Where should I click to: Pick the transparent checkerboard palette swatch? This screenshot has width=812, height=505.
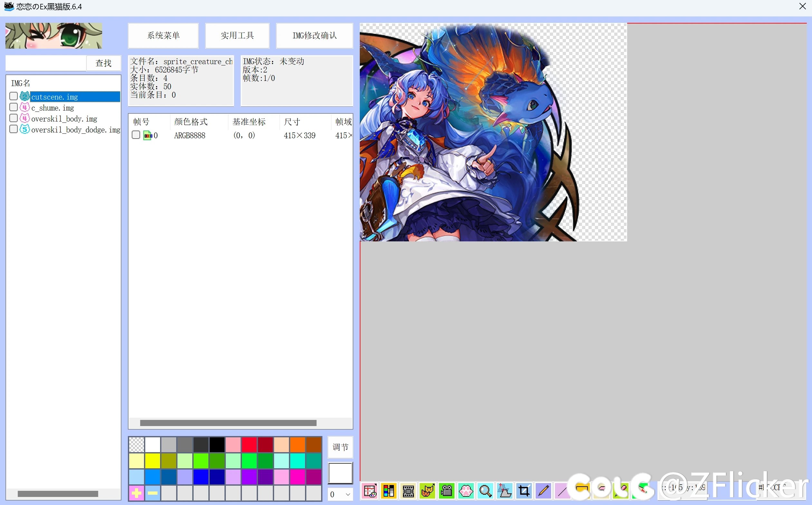pyautogui.click(x=136, y=444)
